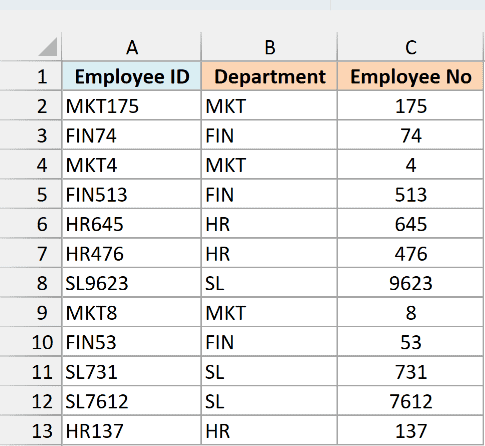Click Department cell FIN in row 3
Image resolution: width=485 pixels, height=446 pixels.
(269, 135)
